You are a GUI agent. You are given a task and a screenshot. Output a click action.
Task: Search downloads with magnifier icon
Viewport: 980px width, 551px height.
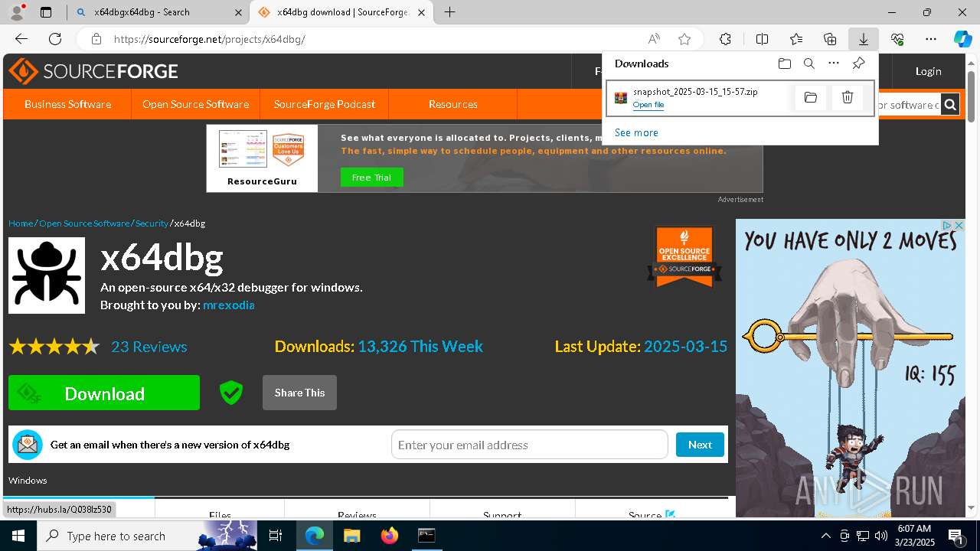[x=809, y=64]
